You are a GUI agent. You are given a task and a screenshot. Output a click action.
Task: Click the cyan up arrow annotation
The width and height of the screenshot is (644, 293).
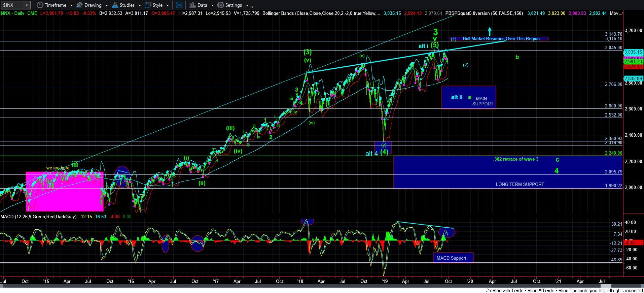[x=490, y=31]
